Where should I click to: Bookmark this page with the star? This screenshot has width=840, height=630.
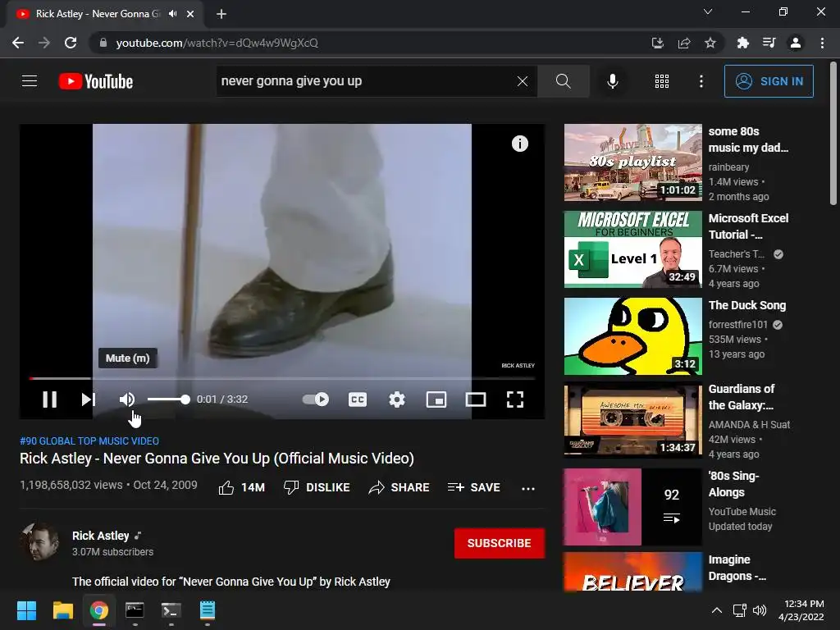tap(710, 43)
